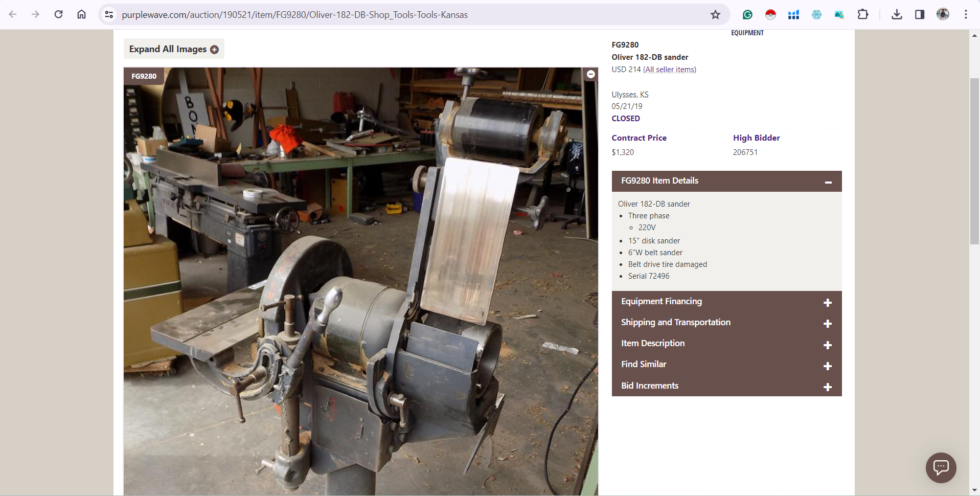Expand Bid Increments section
Image resolution: width=980 pixels, height=496 pixels.
726,386
